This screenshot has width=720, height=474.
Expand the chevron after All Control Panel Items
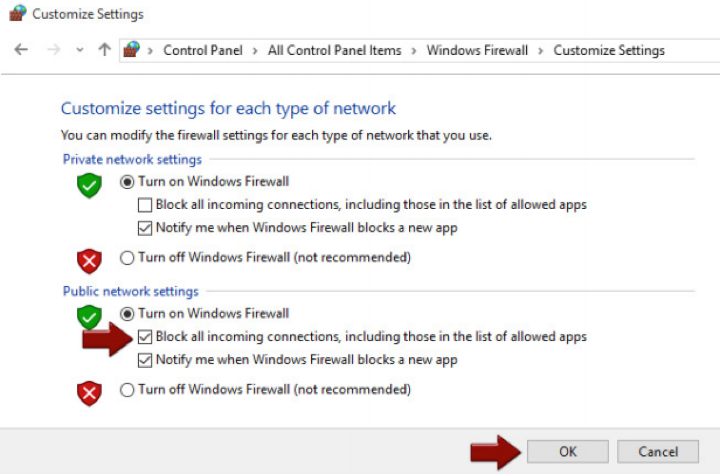click(414, 50)
